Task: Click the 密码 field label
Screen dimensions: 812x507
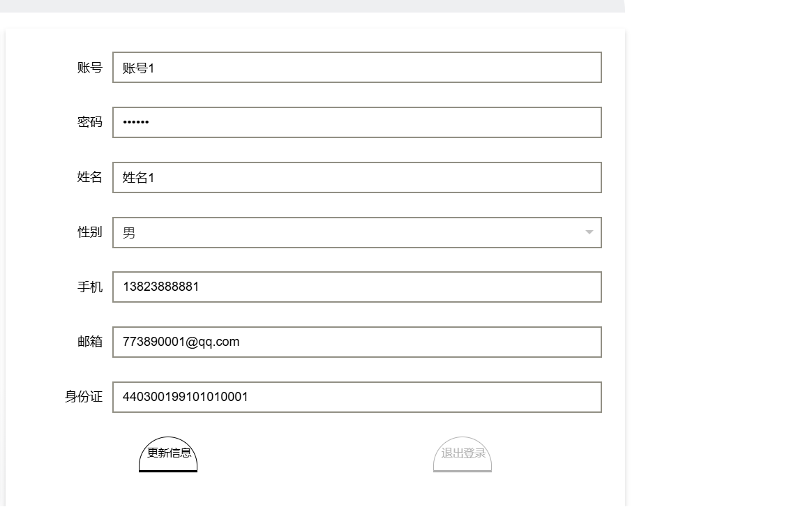Action: click(x=89, y=122)
